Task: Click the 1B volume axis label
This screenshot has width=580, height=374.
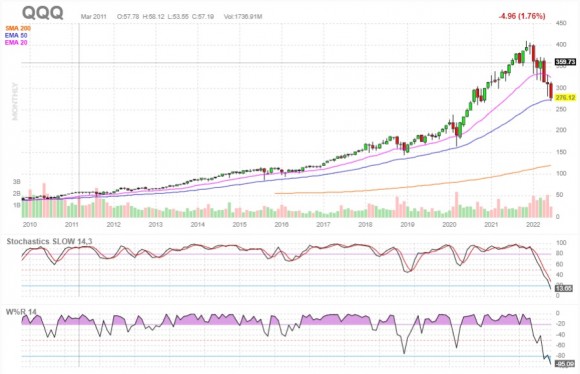Action: coord(17,205)
